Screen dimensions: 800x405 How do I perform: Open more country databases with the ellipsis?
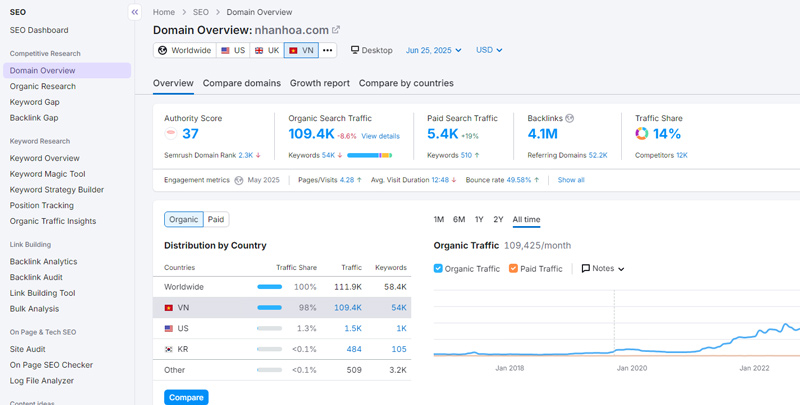(328, 50)
